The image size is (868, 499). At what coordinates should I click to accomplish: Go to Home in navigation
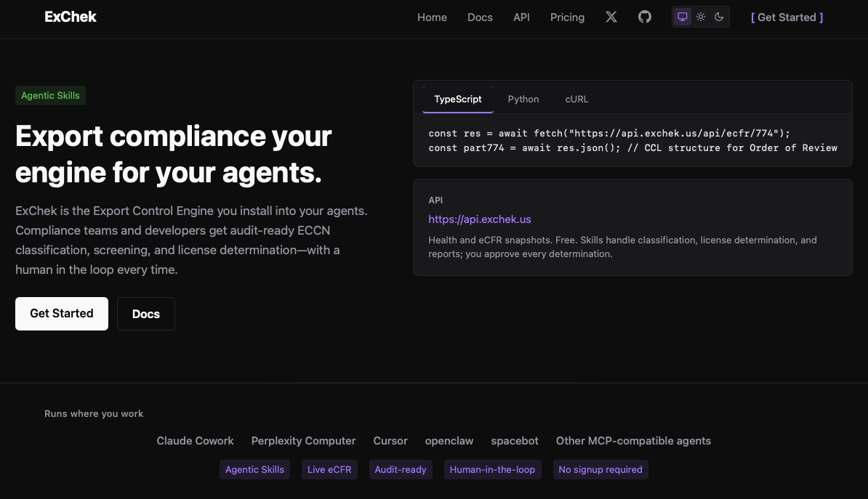(432, 17)
